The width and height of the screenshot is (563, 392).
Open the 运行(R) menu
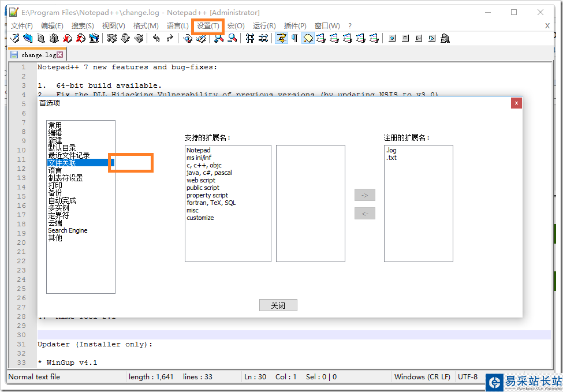coord(264,26)
